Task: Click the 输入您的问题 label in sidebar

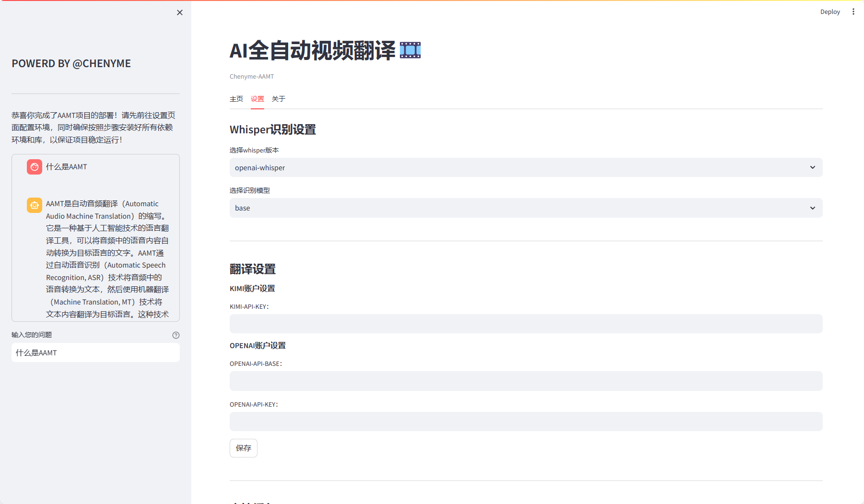Action: coord(32,335)
